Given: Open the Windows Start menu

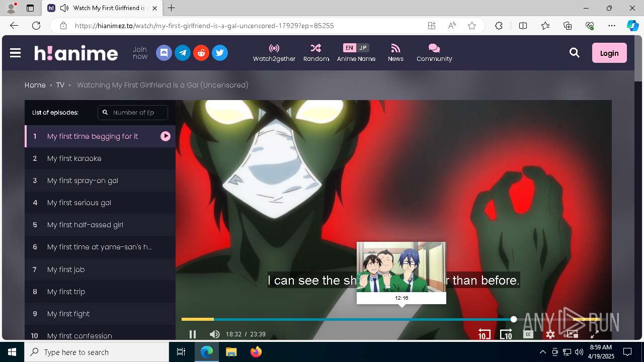Looking at the screenshot, I should coord(12,352).
